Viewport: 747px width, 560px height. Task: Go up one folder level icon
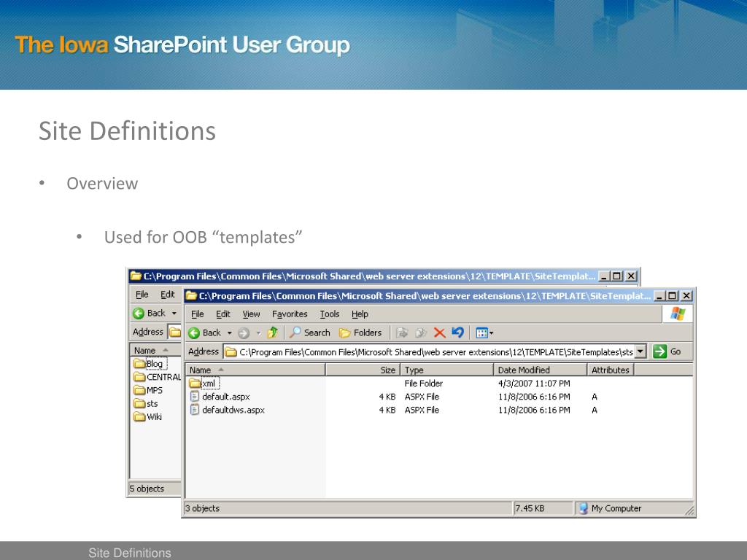point(273,332)
